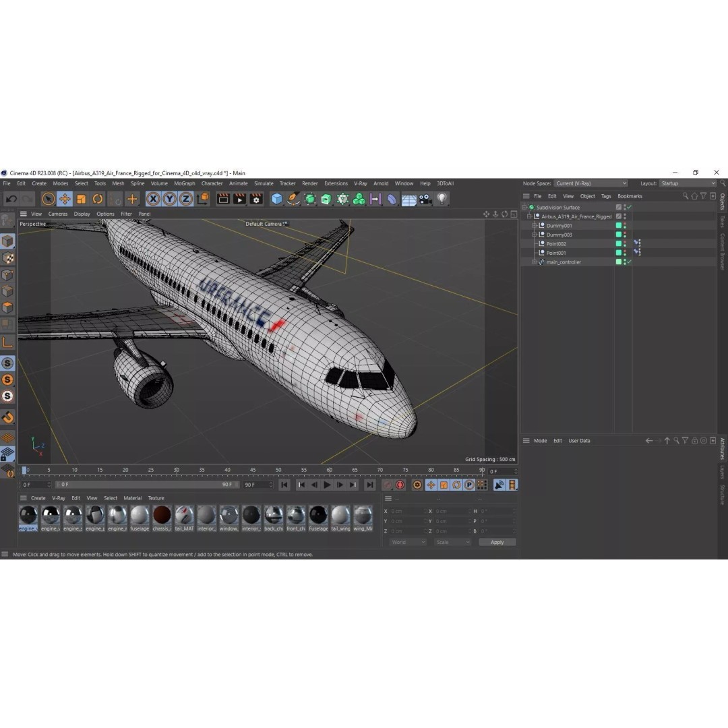
Task: Open the V-Ray menu in menu bar
Action: pos(360,183)
